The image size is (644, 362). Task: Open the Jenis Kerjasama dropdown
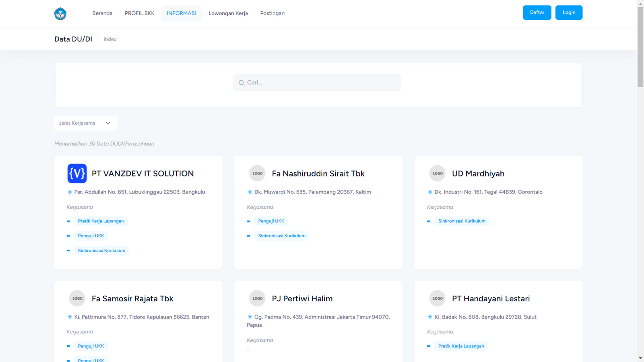click(86, 123)
